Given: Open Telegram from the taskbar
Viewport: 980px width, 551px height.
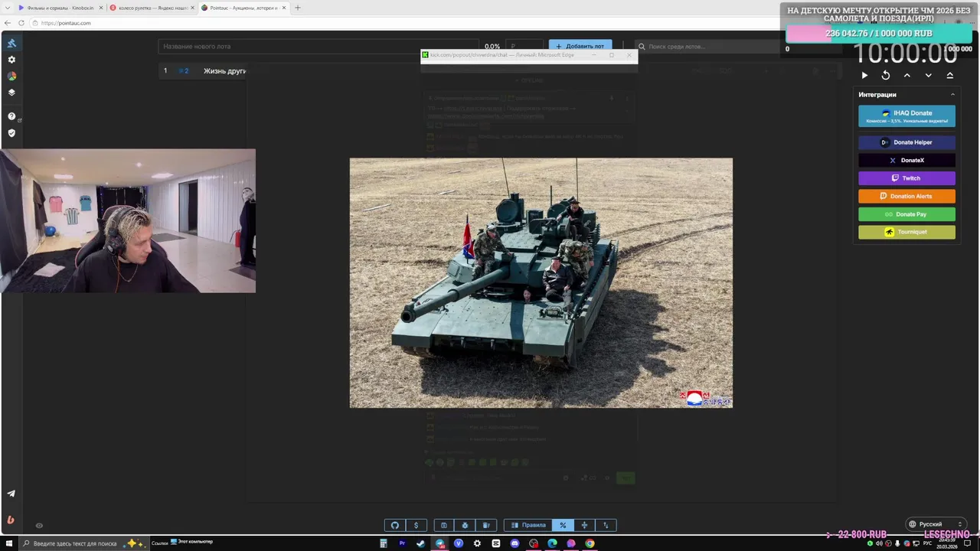Looking at the screenshot, I should click(439, 543).
